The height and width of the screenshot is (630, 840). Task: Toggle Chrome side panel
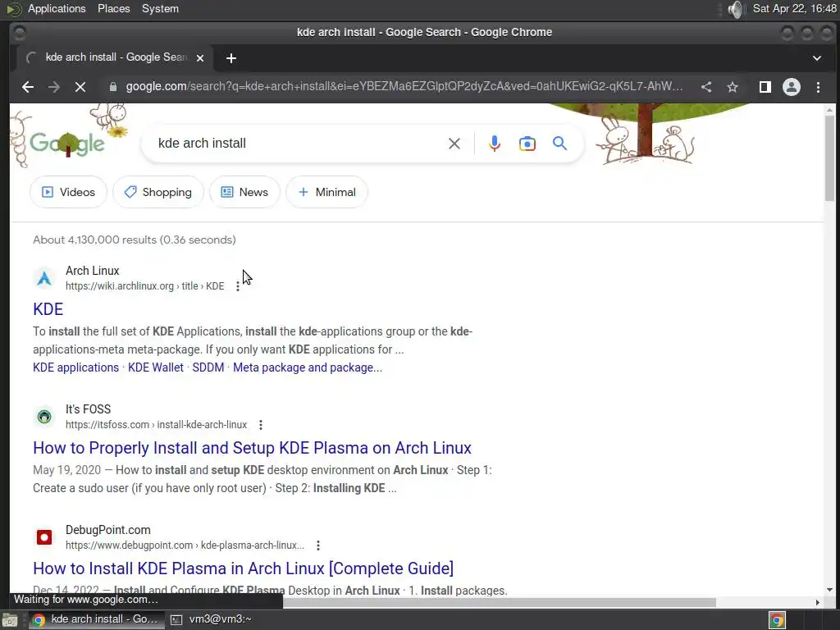(x=765, y=87)
